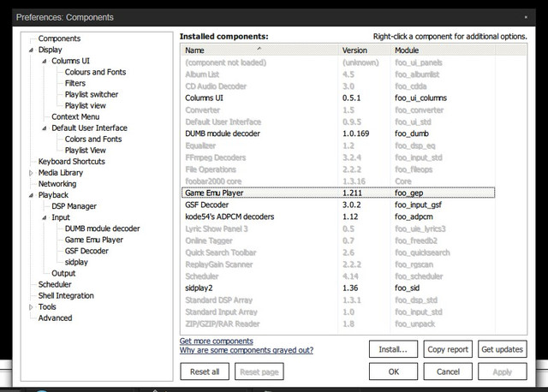Click the grayed Reset page button
Screen dimensions: 548x392
point(259,371)
